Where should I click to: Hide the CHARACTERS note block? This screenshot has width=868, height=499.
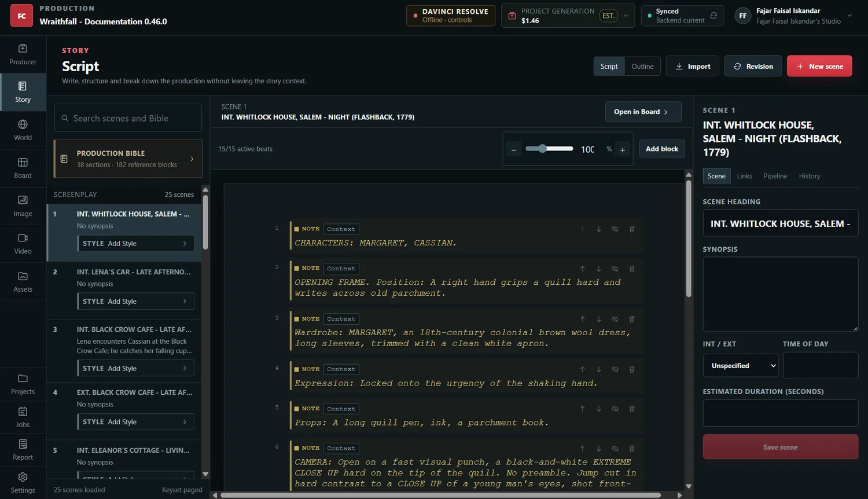[x=615, y=229]
